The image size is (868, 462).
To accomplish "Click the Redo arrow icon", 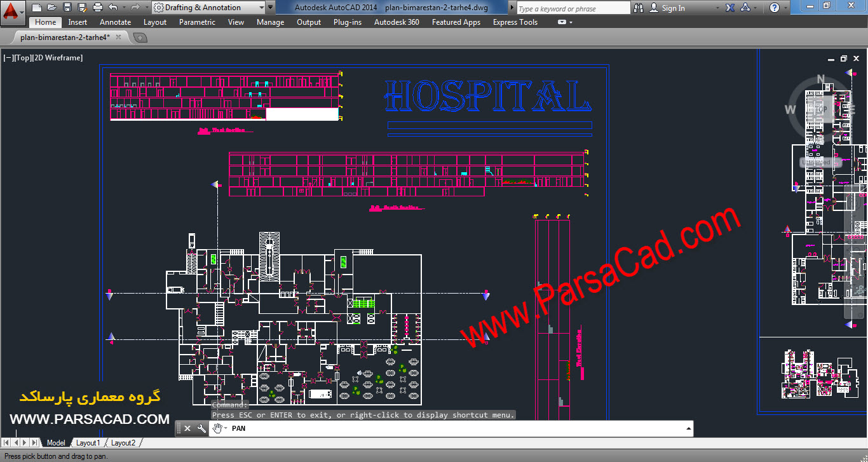I will pyautogui.click(x=134, y=8).
